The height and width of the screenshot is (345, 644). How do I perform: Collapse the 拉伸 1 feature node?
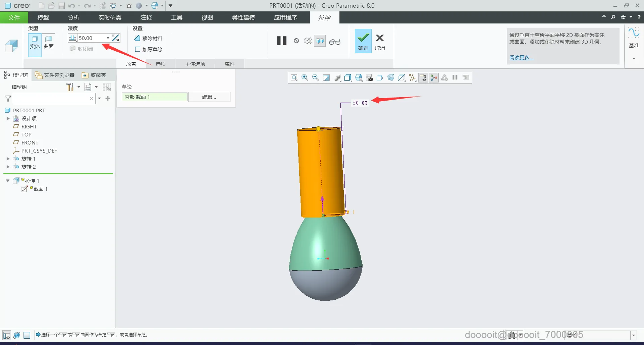(8, 181)
